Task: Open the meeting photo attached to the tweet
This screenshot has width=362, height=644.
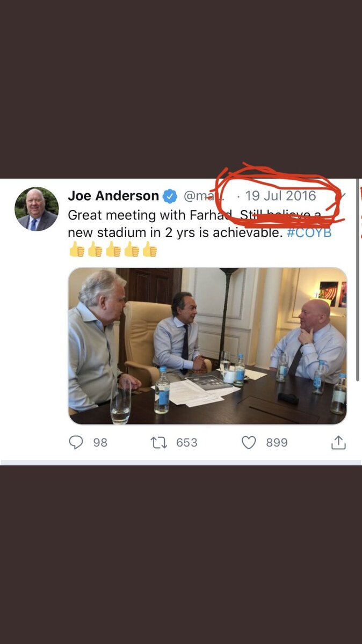Action: (x=207, y=346)
